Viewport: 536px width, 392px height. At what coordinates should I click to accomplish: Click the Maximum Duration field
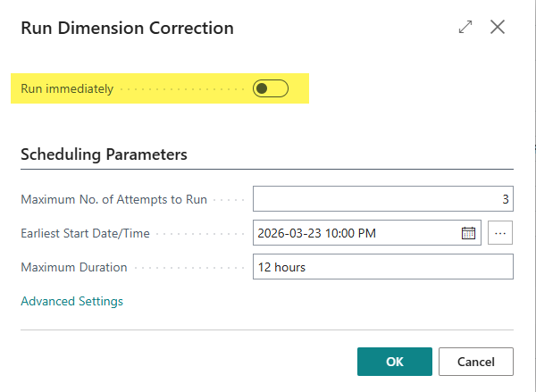(383, 267)
